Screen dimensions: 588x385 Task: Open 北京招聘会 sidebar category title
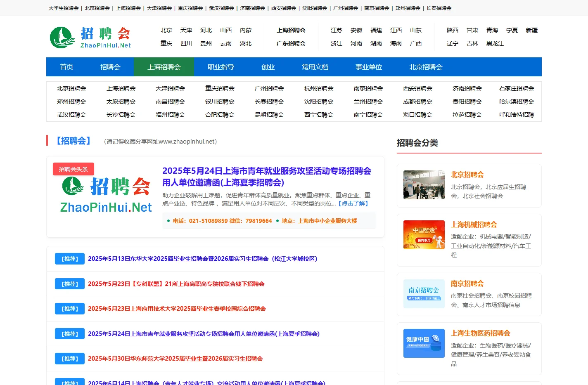467,175
